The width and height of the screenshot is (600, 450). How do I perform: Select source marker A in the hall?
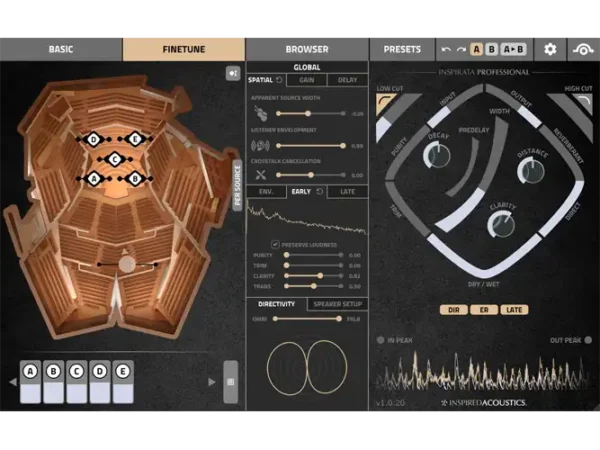pos(94,179)
